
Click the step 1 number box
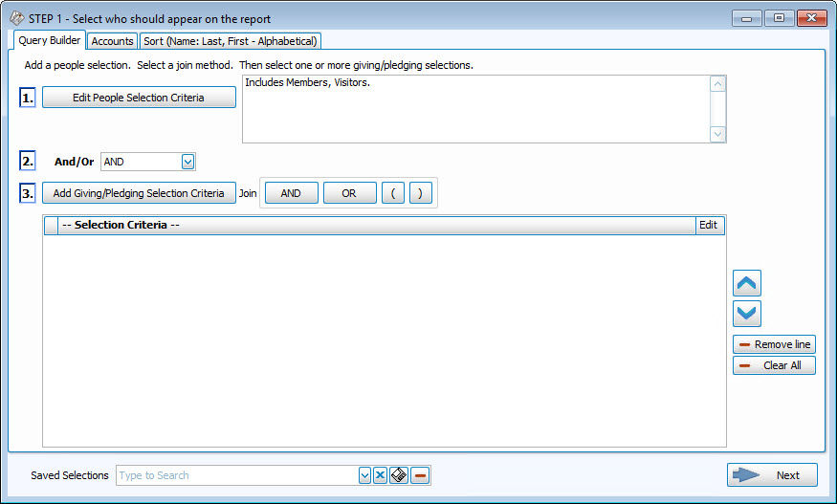coord(28,98)
